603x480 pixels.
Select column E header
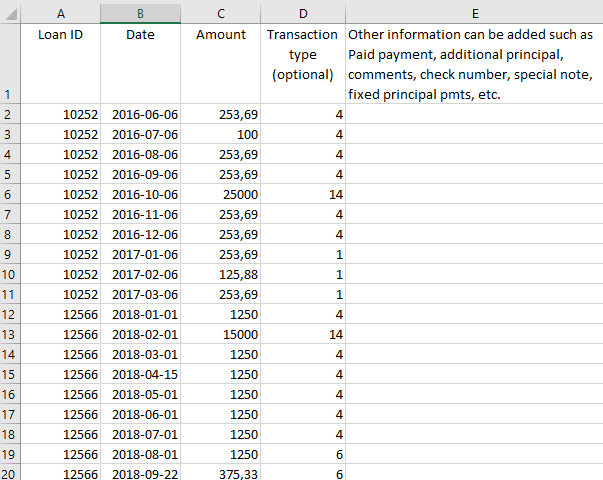tap(475, 13)
